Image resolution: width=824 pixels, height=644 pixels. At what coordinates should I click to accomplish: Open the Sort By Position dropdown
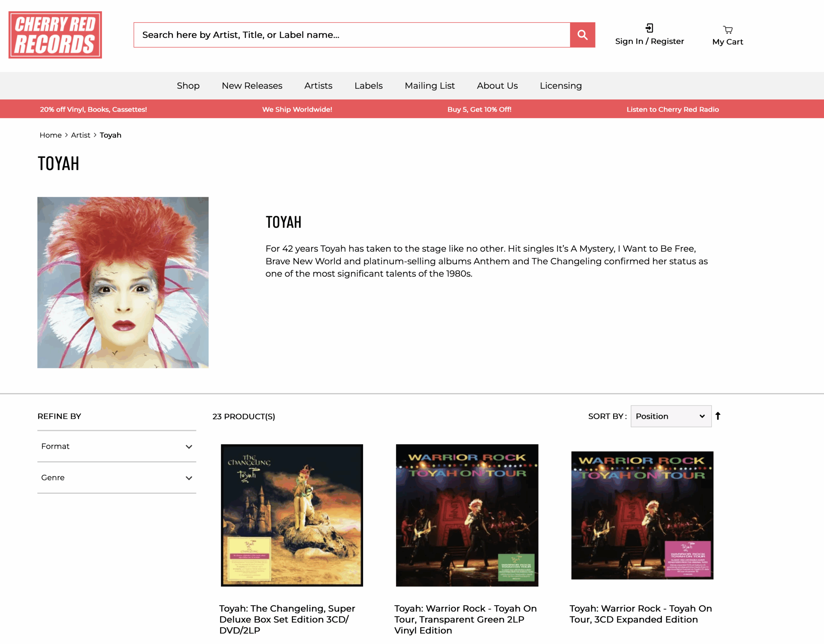(670, 416)
